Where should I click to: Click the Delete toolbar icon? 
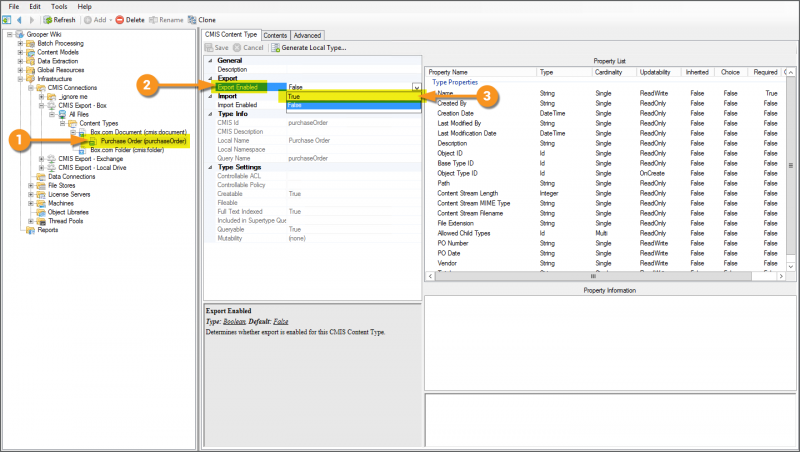pos(121,19)
